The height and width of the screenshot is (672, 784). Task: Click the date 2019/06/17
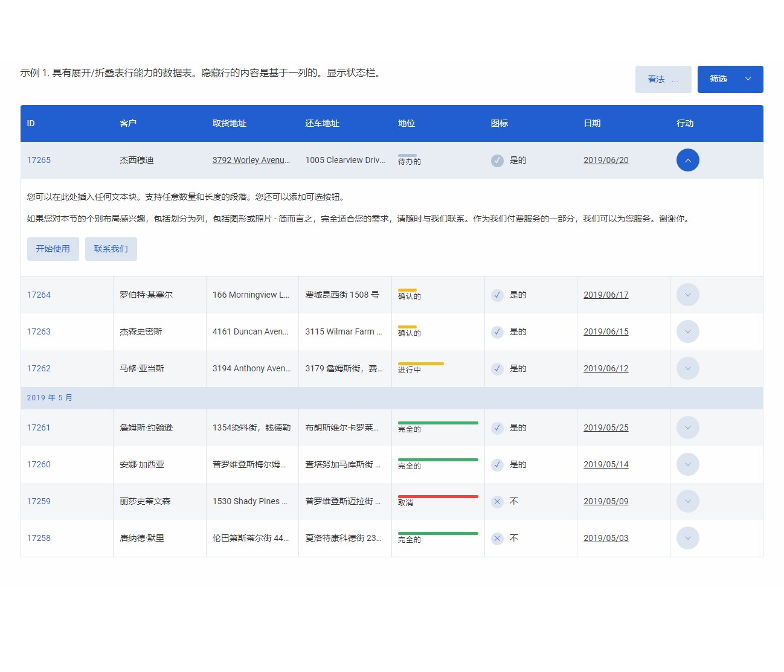pos(606,295)
